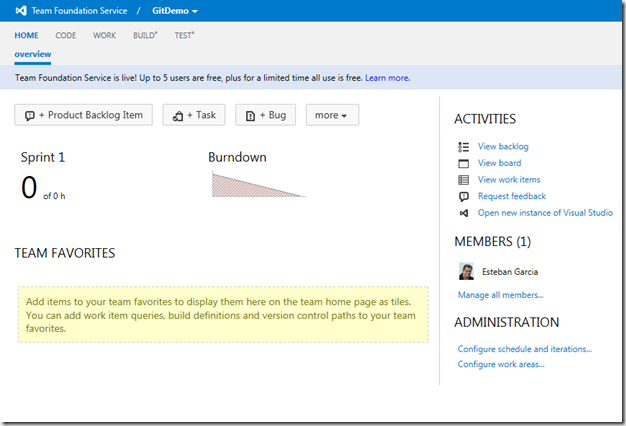Viewport: 626px width, 426px height.
Task: Open Configure schedule and iterations link
Action: pos(525,349)
